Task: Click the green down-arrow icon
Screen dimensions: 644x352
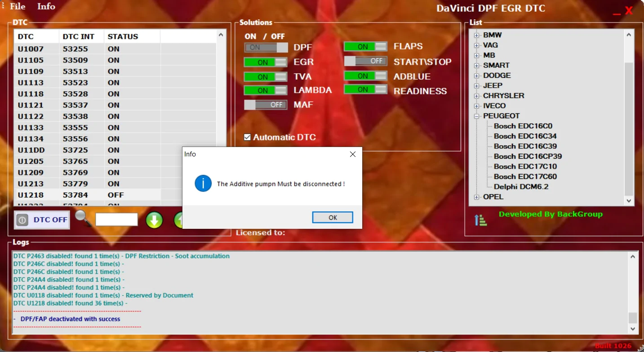Action: click(x=154, y=220)
